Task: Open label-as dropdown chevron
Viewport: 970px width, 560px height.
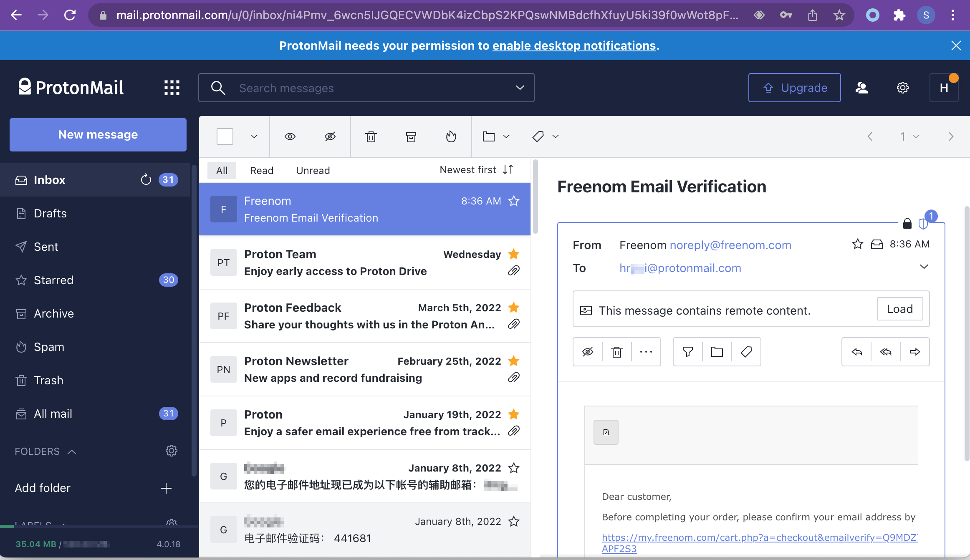Action: click(x=556, y=136)
